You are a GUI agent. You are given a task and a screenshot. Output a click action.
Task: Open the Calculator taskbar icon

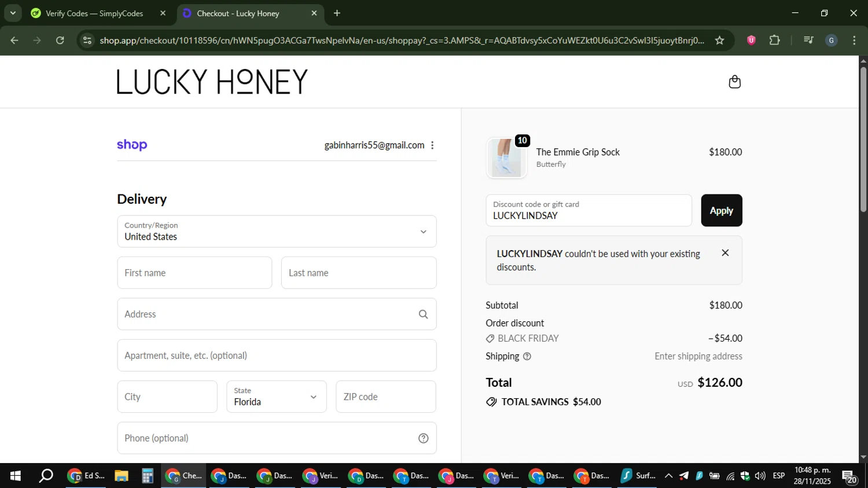147,476
